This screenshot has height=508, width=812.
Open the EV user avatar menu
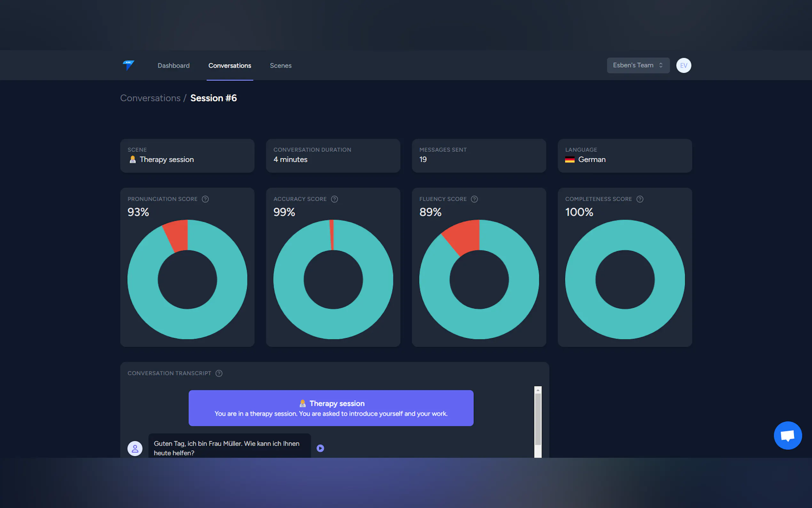pos(683,65)
